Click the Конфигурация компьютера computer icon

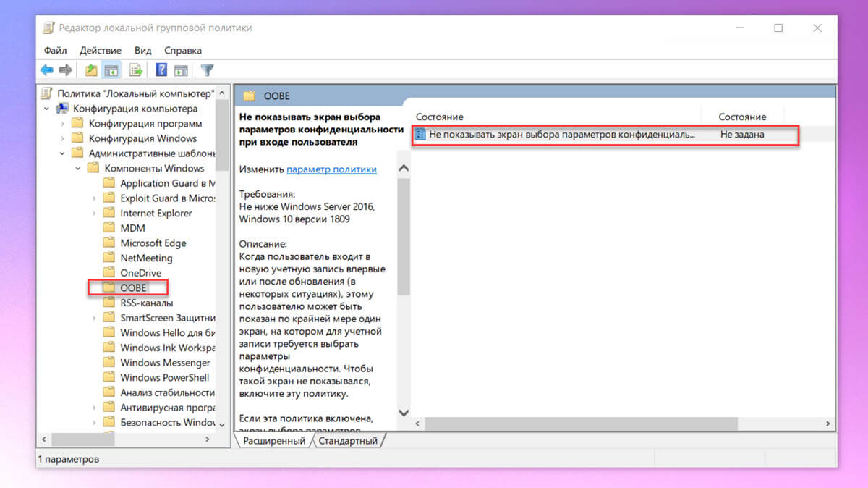(x=63, y=109)
